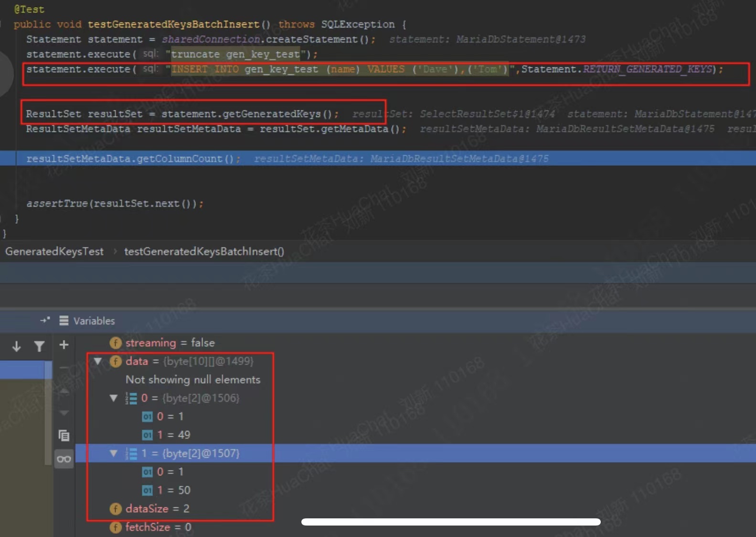Click the frames panel vertical scrollbar
Image resolution: width=756 pixels, height=537 pixels.
coord(48,416)
